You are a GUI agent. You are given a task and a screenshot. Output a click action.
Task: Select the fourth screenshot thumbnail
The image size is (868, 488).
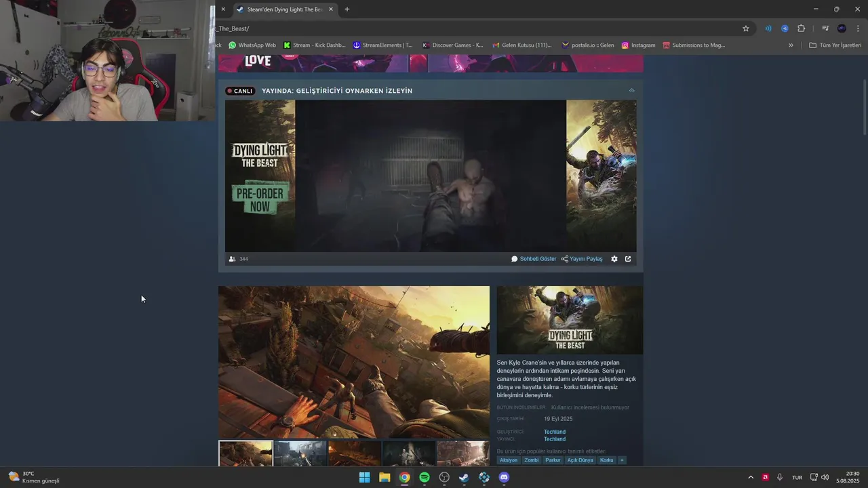(409, 453)
